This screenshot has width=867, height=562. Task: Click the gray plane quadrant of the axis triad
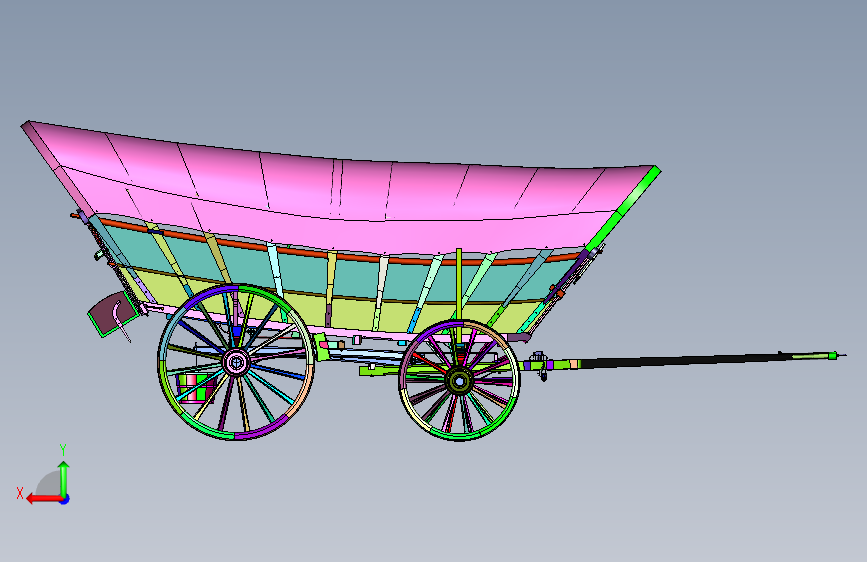coord(48,483)
